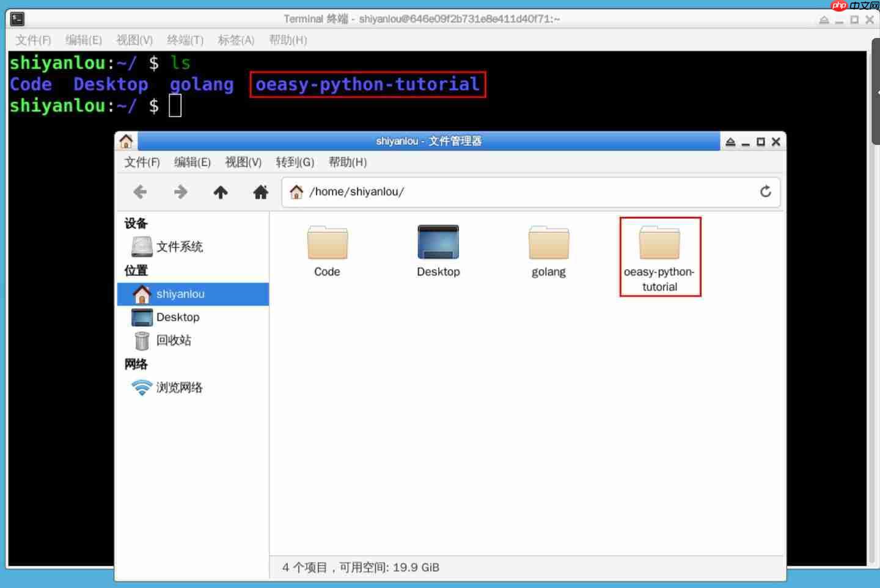
Task: Click the back navigation arrow in file manager
Action: click(140, 192)
